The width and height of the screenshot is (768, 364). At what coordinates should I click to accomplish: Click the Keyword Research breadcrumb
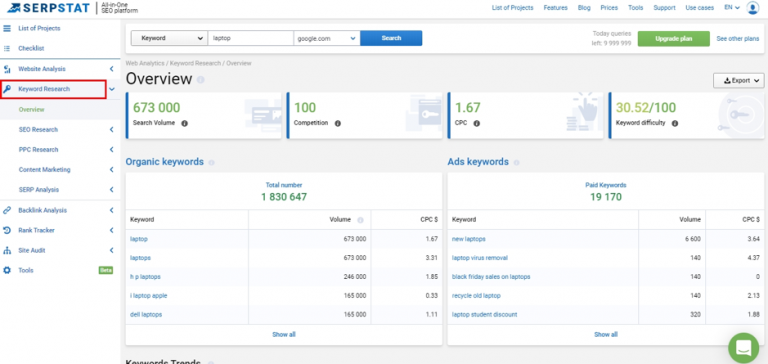coord(196,63)
